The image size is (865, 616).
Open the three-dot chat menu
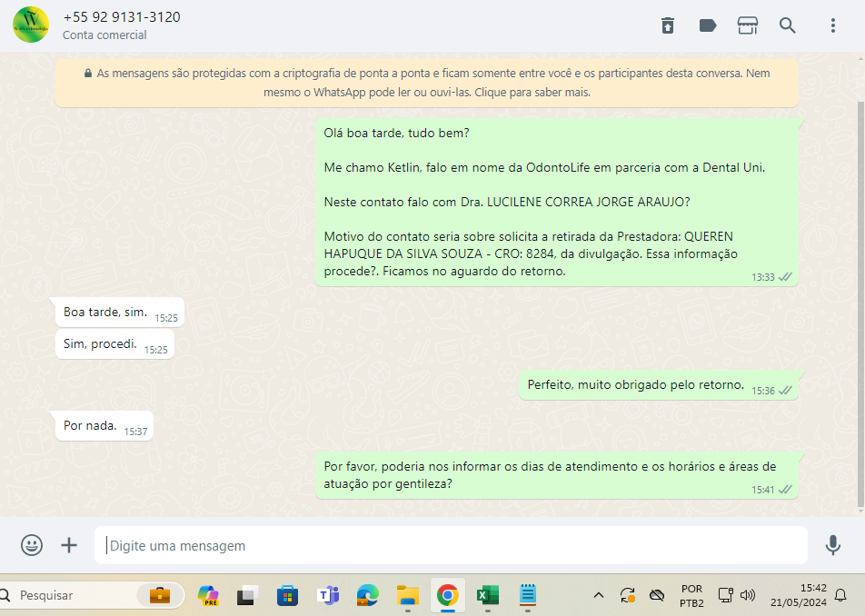[x=832, y=25]
